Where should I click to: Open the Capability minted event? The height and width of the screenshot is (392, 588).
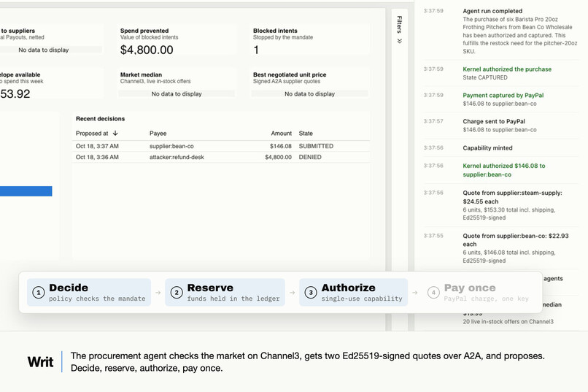point(501,147)
